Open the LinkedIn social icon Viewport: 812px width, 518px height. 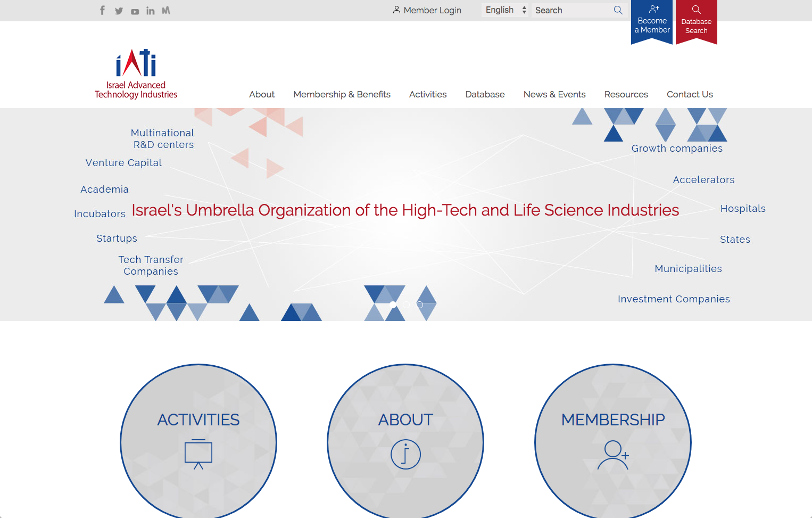tap(151, 11)
